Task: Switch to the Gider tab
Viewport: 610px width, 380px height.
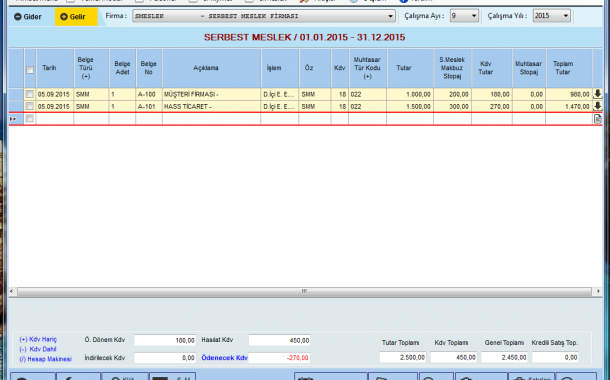Action: 28,17
